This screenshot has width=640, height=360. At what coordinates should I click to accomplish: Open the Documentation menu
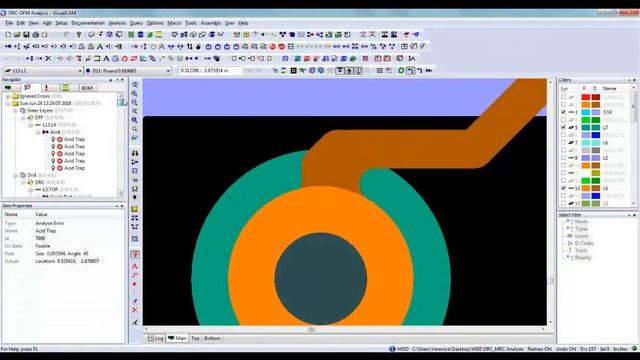(x=88, y=23)
